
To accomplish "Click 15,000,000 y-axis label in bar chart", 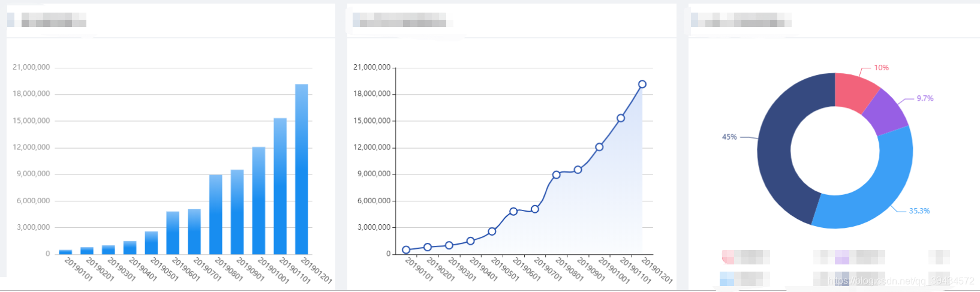I will click(x=31, y=121).
